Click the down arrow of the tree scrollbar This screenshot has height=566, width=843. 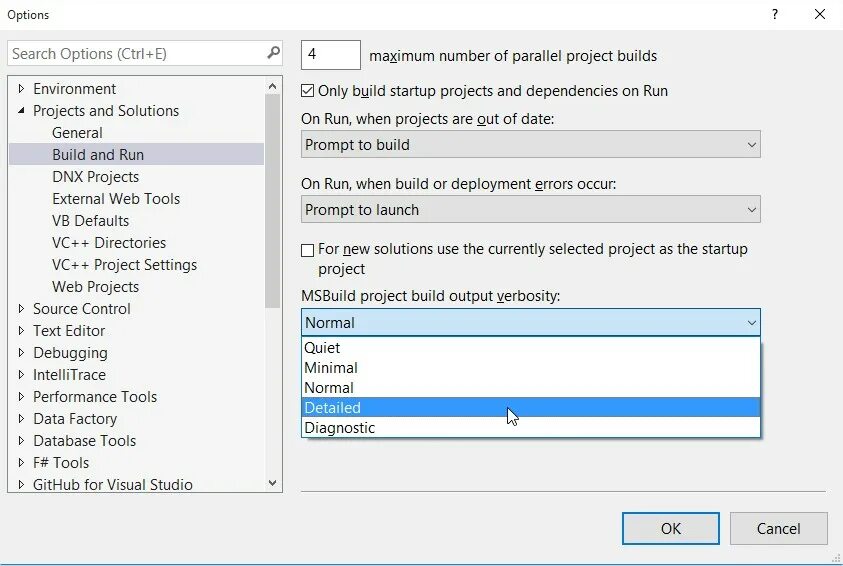click(273, 483)
